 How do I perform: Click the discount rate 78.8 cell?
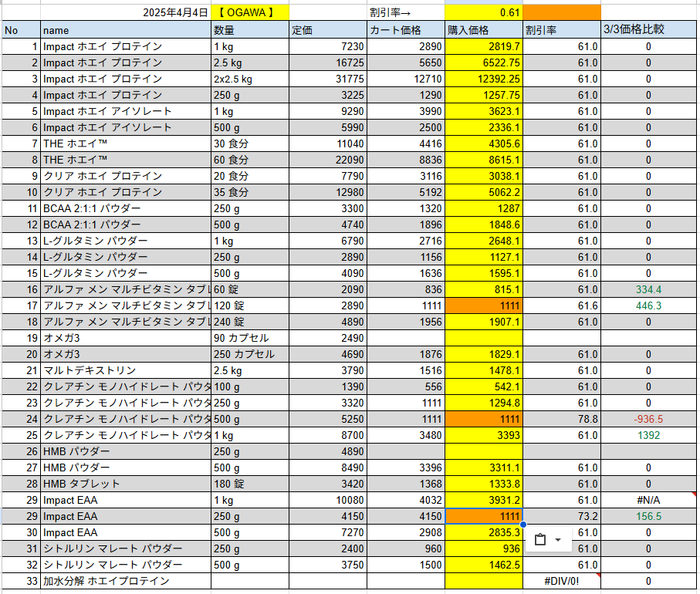pyautogui.click(x=562, y=419)
